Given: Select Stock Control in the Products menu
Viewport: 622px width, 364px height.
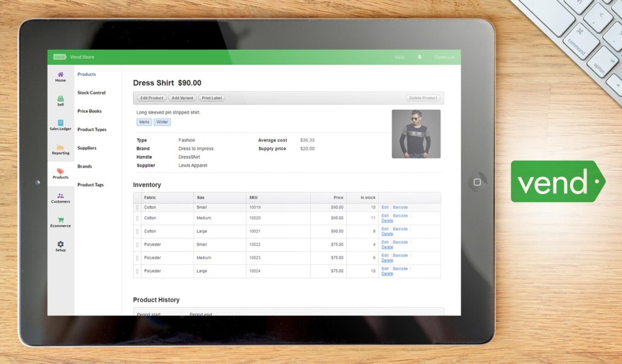Looking at the screenshot, I should pyautogui.click(x=91, y=92).
